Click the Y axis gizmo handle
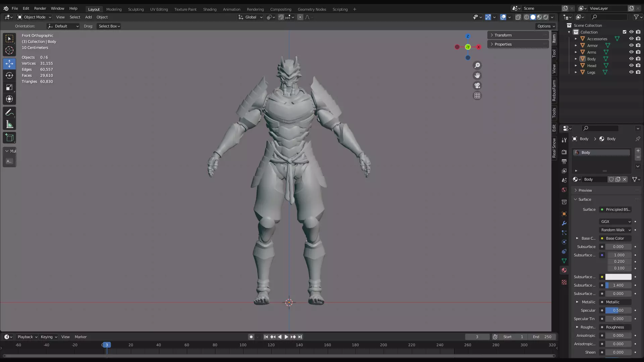Image resolution: width=644 pixels, height=362 pixels. tap(468, 47)
